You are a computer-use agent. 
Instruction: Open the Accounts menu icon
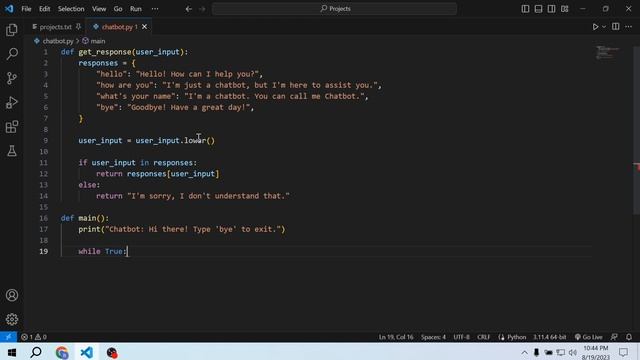pyautogui.click(x=12, y=295)
